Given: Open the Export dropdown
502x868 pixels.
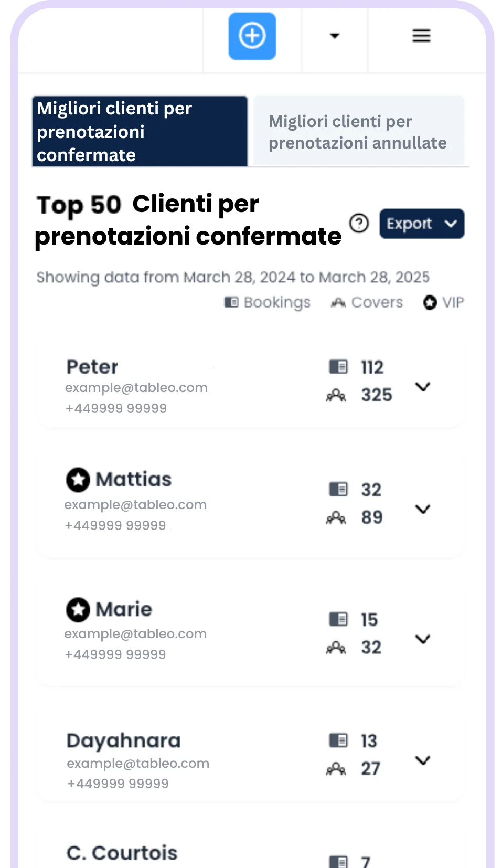Looking at the screenshot, I should 422,224.
